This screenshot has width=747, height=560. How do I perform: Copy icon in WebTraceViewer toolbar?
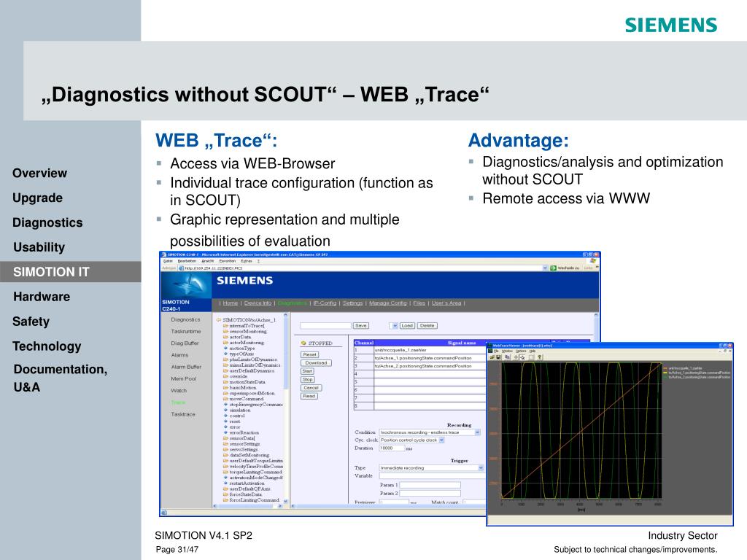508,357
